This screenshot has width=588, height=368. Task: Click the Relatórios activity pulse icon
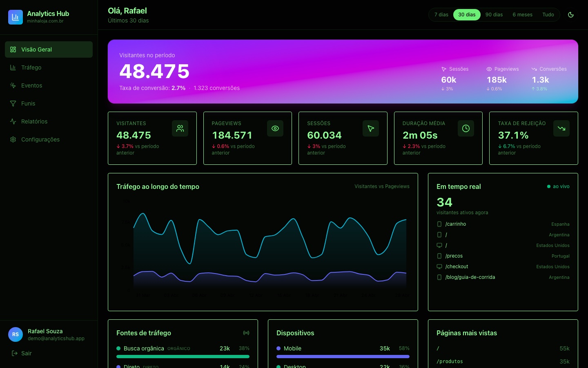click(x=13, y=121)
